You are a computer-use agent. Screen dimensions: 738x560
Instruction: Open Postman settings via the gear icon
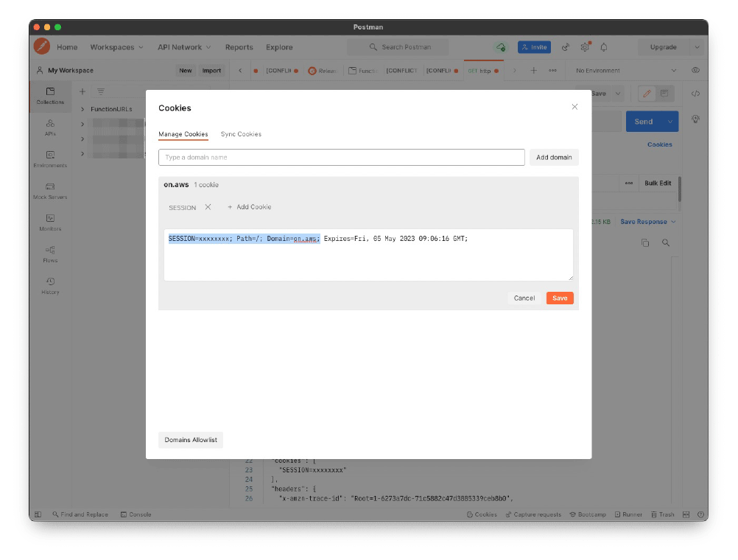point(585,46)
